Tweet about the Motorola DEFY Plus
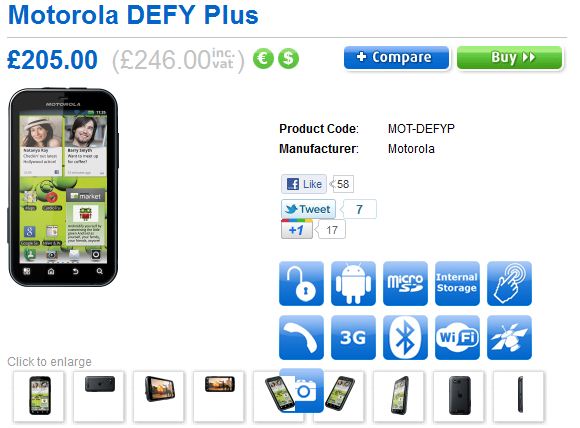The height and width of the screenshot is (428, 580). tap(308, 209)
